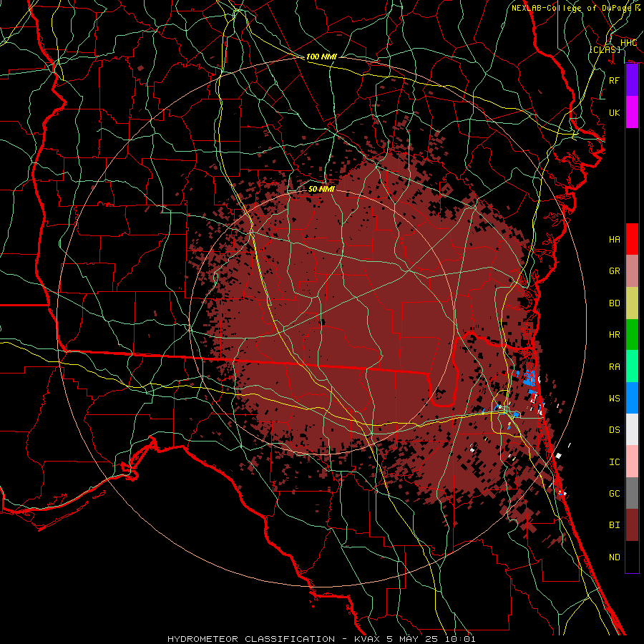The width and height of the screenshot is (644, 644).
Task: Click the RA legend label
Action: click(615, 367)
